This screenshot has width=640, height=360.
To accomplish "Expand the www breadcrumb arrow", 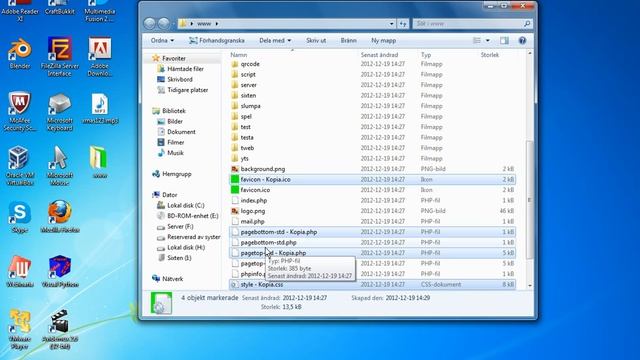I will coord(217,24).
